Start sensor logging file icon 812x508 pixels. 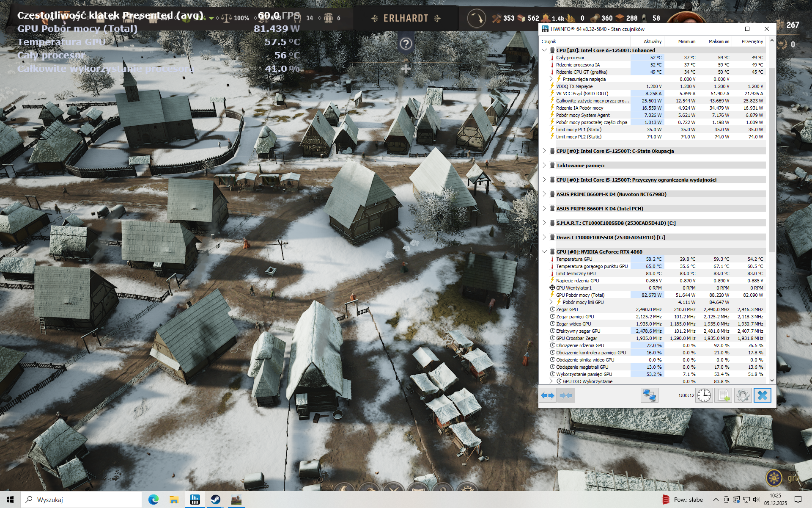point(723,395)
